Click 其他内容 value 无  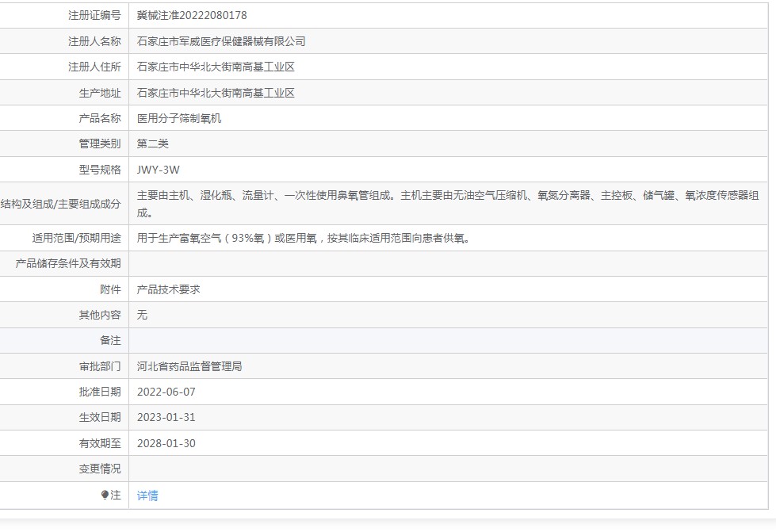click(143, 315)
